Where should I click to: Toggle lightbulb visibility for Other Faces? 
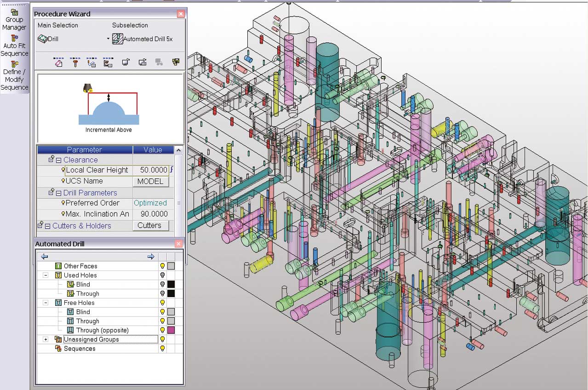(x=162, y=266)
